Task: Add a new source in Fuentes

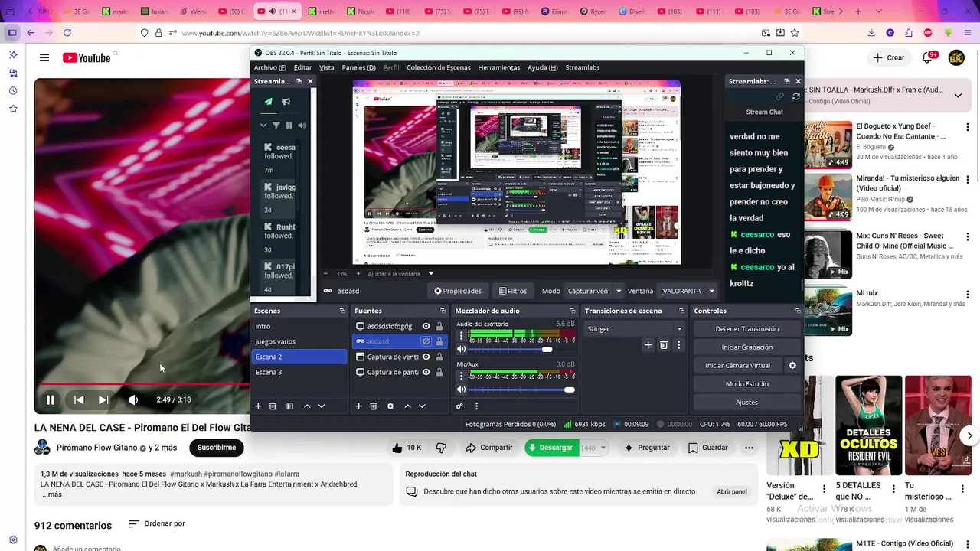Action: pyautogui.click(x=358, y=406)
